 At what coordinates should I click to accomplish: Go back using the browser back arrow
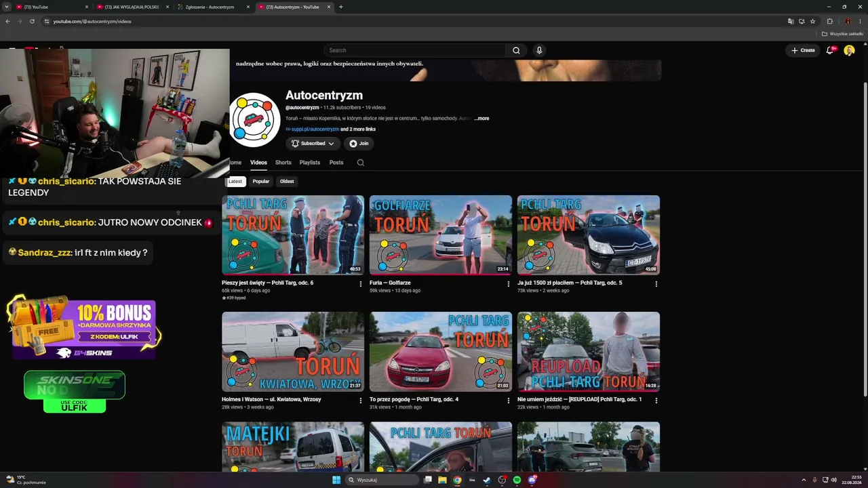(7, 21)
